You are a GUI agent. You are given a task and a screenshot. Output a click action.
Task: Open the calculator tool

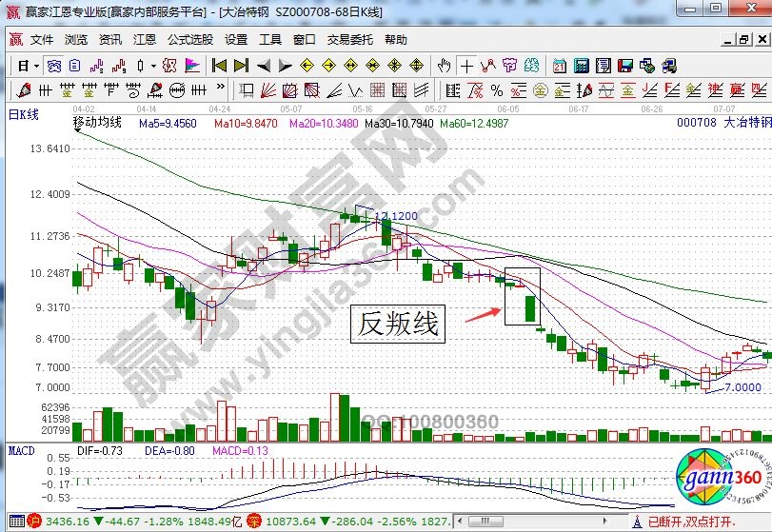(x=580, y=66)
